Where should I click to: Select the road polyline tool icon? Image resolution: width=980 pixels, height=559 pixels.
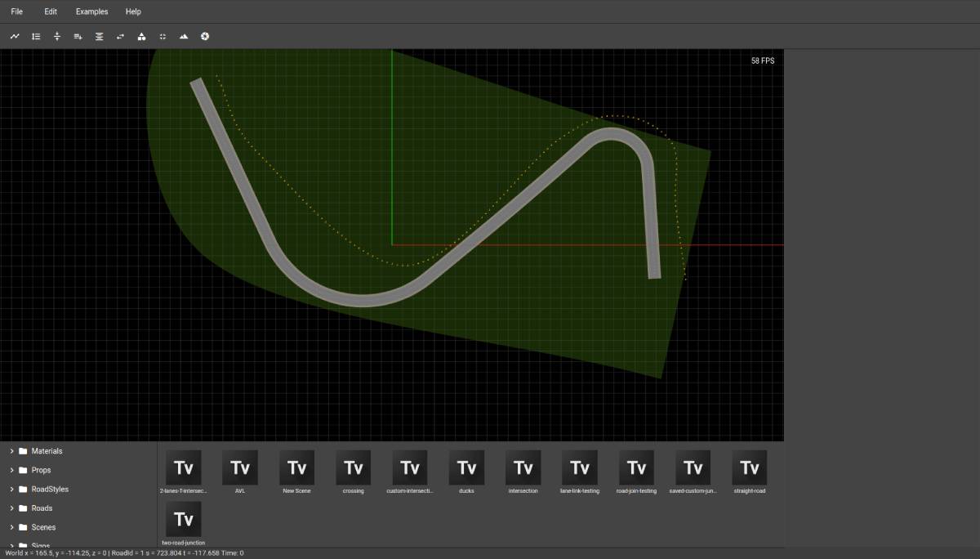click(15, 36)
